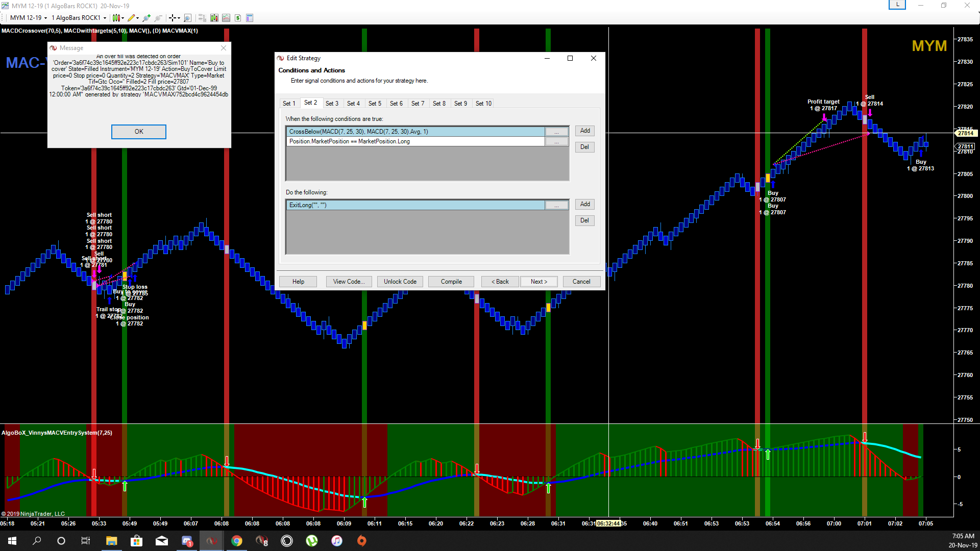Select the drawing tools pencil icon

(x=131, y=18)
